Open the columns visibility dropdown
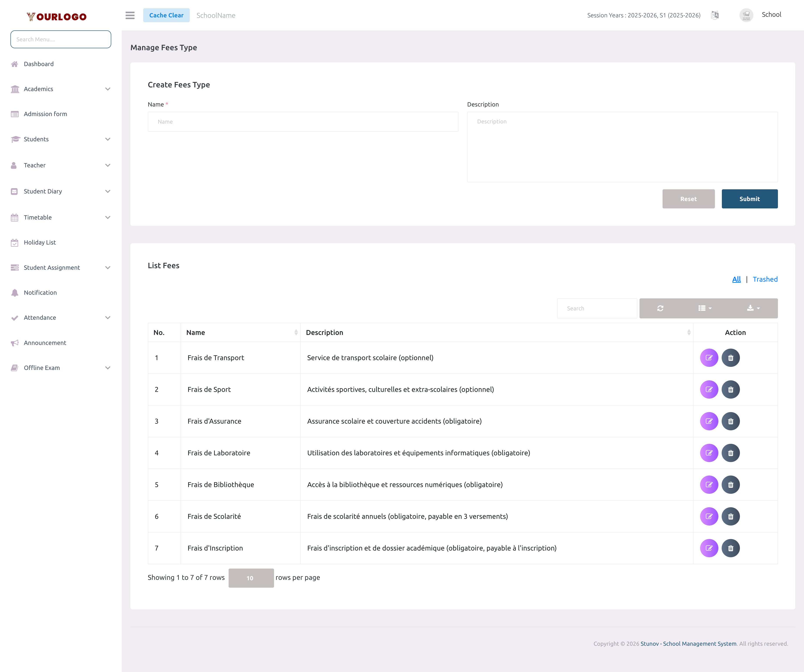Image resolution: width=804 pixels, height=672 pixels. pyautogui.click(x=704, y=308)
